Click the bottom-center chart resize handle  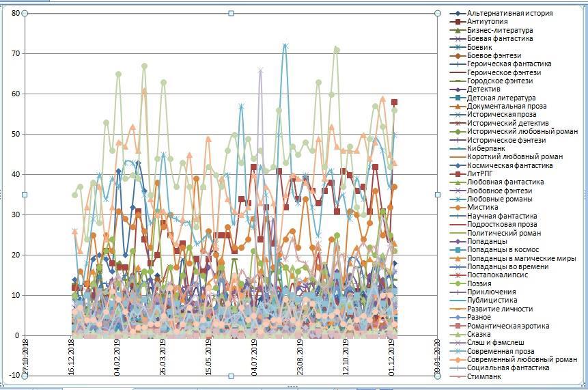coord(231,376)
